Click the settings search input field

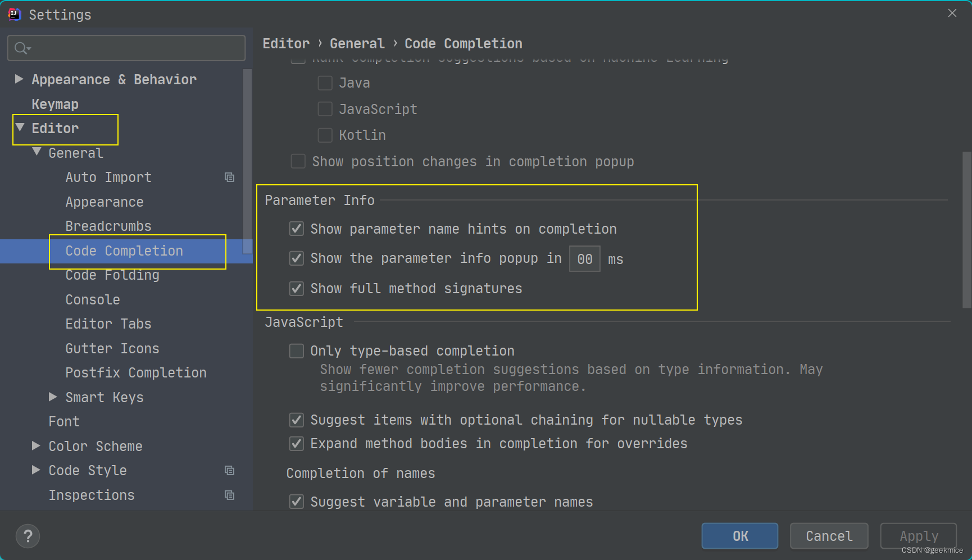[126, 48]
